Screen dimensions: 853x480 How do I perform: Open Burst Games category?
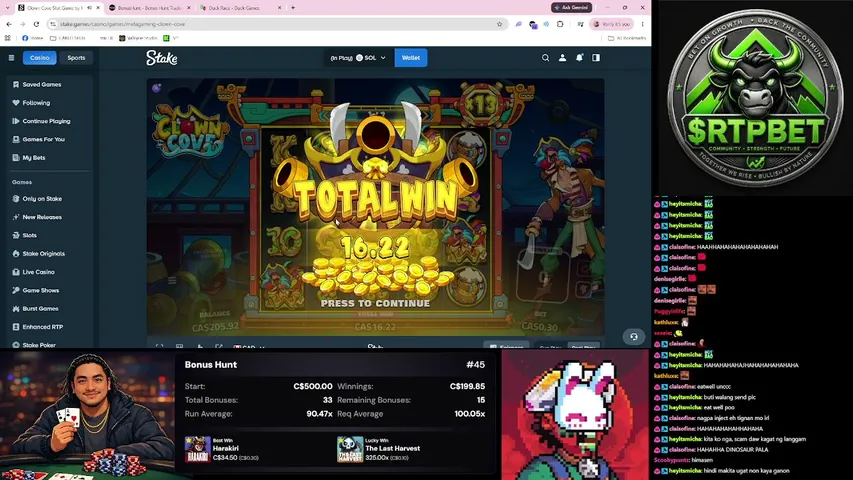tap(40, 309)
